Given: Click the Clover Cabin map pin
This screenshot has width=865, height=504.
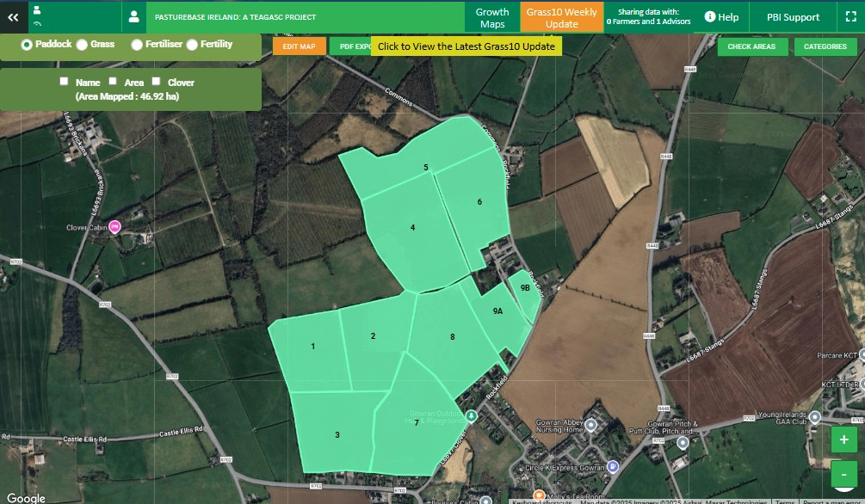Looking at the screenshot, I should [x=114, y=227].
